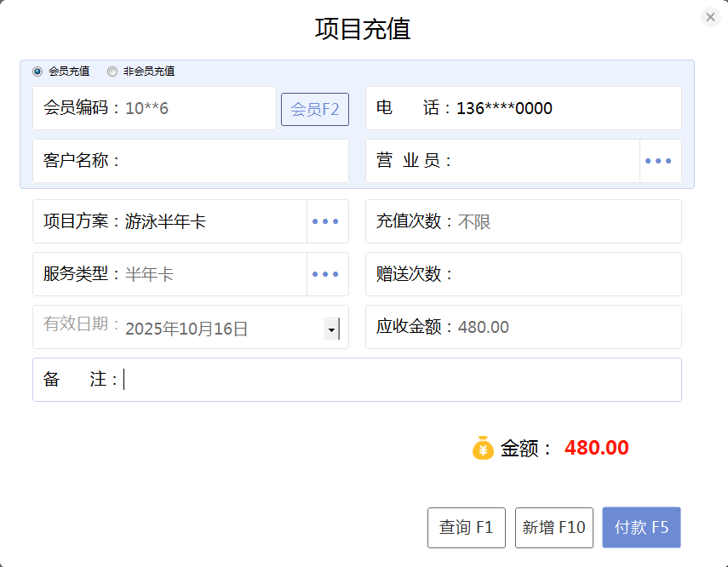Click the salesperson ellipsis browse icon
The image size is (728, 567).
pos(658,161)
